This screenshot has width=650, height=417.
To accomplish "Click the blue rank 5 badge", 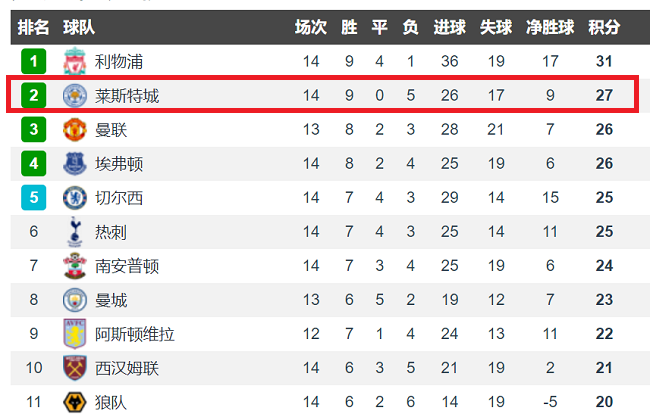I will tap(34, 198).
